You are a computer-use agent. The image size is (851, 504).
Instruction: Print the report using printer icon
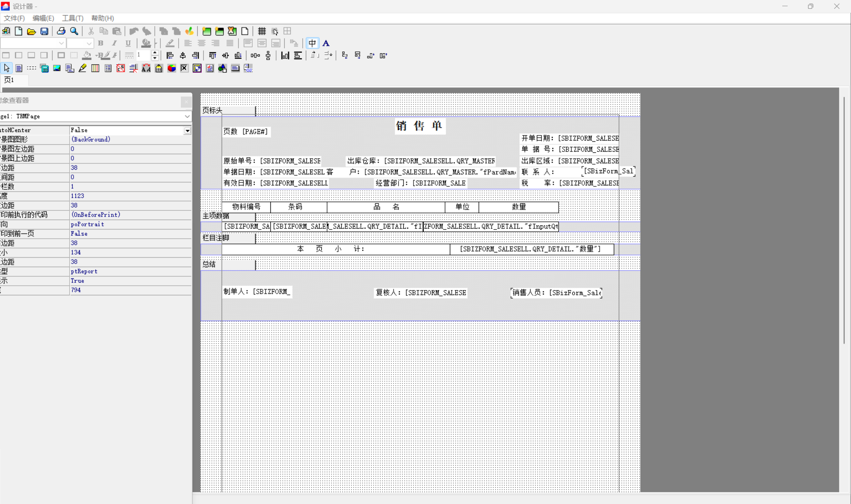(61, 31)
